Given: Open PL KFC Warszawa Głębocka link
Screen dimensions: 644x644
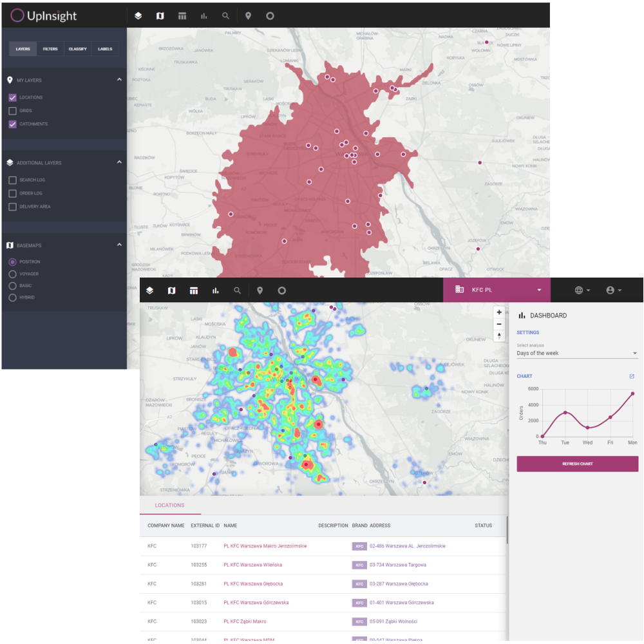Looking at the screenshot, I should (253, 584).
